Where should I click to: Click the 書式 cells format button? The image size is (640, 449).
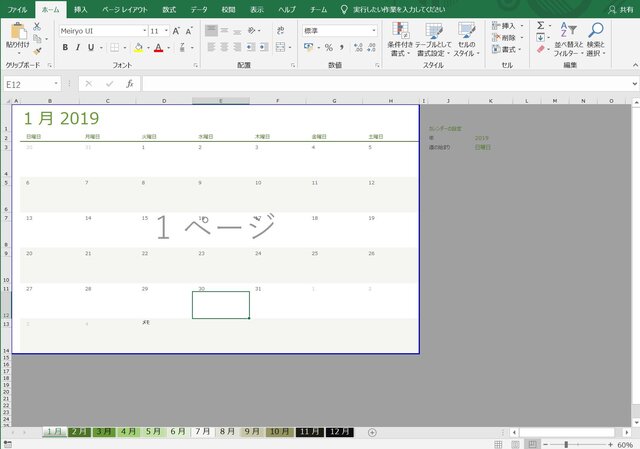507,49
